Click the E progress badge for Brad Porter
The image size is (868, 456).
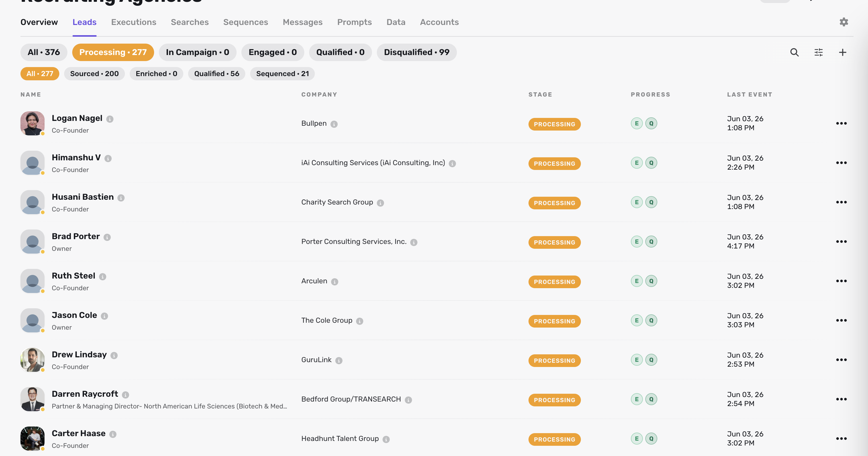(x=637, y=242)
